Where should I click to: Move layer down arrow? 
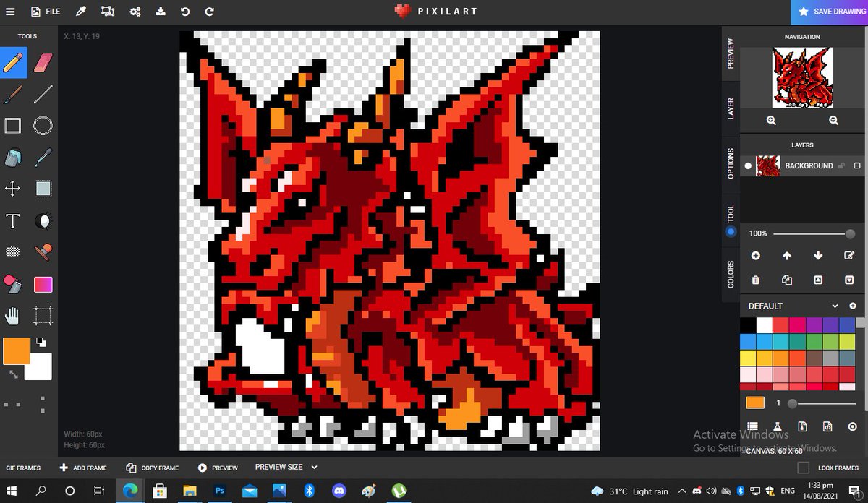pyautogui.click(x=818, y=256)
